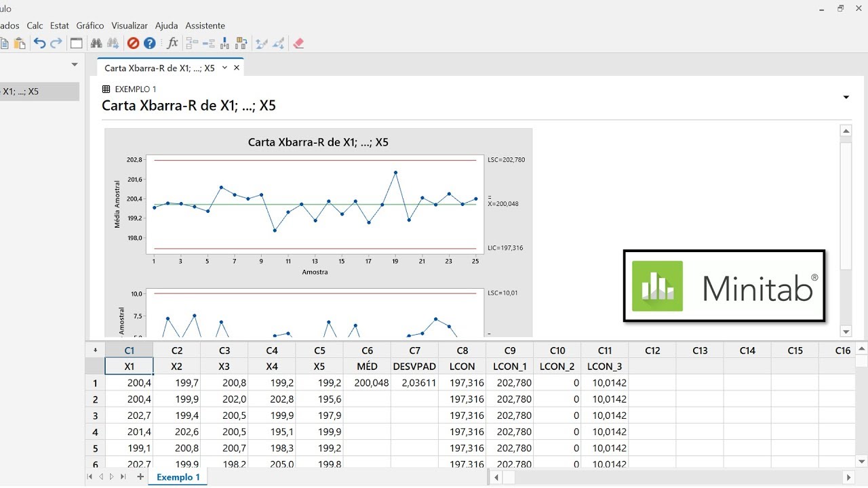Click the insert-column toolbar icon
Screen dimensions: 868x488
pos(224,43)
